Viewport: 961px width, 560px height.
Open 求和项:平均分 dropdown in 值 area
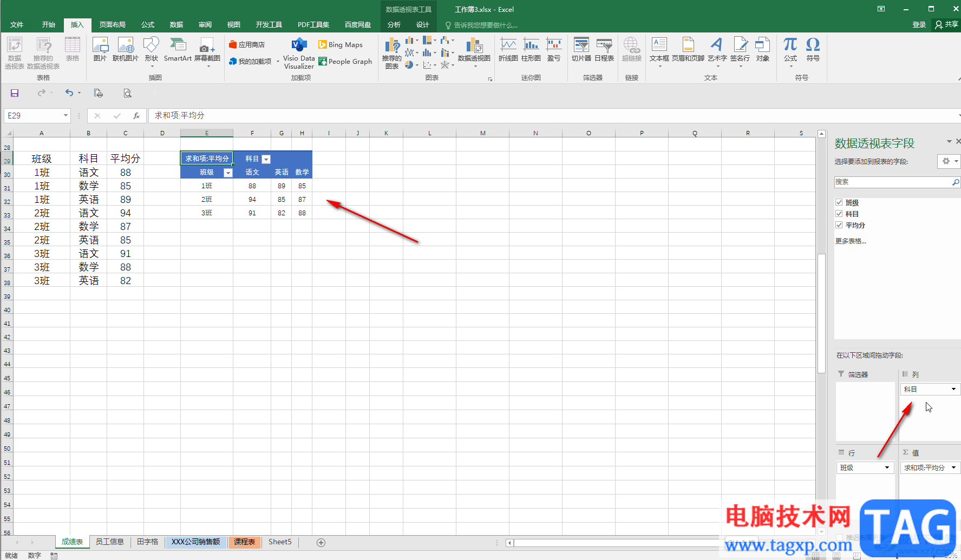pyautogui.click(x=953, y=467)
